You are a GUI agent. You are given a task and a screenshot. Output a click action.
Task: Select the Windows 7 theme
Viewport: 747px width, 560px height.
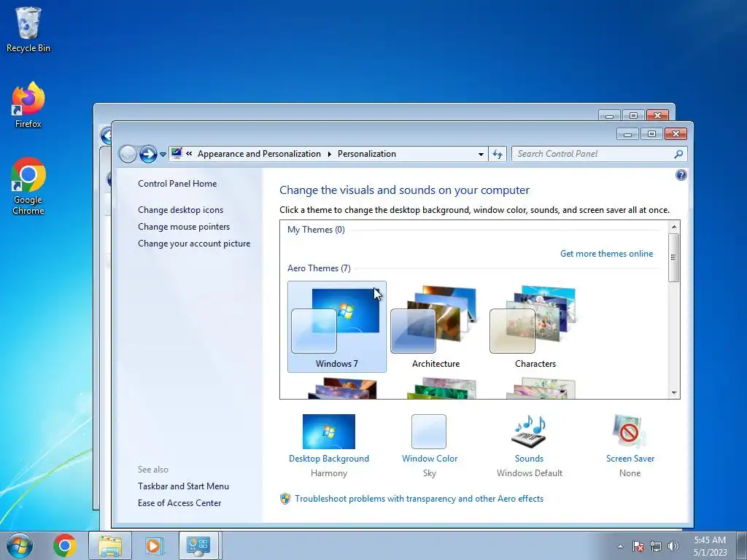(337, 327)
